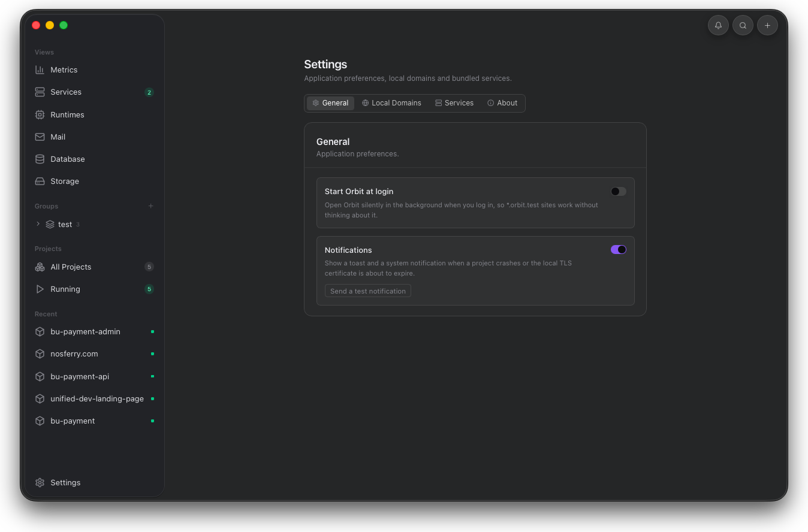Click the bu-payment-admin box icon
Viewport: 808px width, 532px height.
[x=40, y=331]
